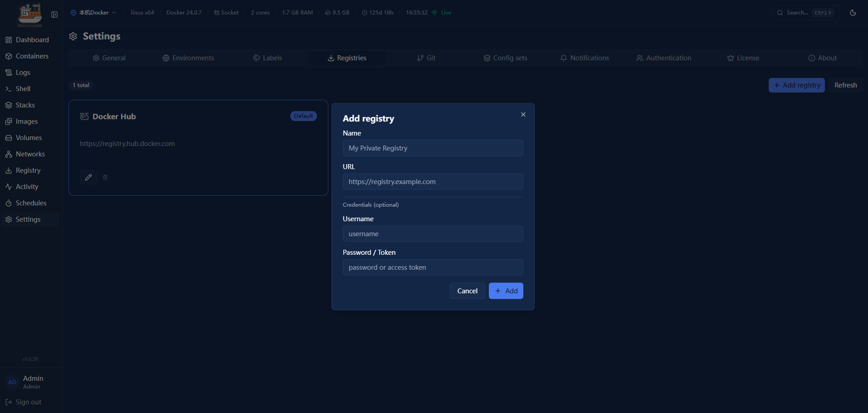Click the Docker Hub registry URL text
Viewport: 868px width, 413px height.
point(127,144)
